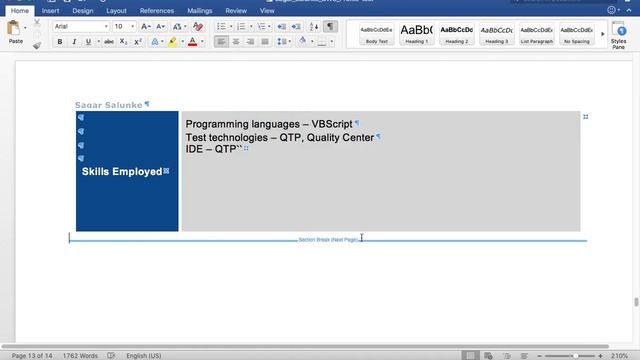Click the word count in status bar
Viewport: 640px width, 360px height.
coord(80,356)
